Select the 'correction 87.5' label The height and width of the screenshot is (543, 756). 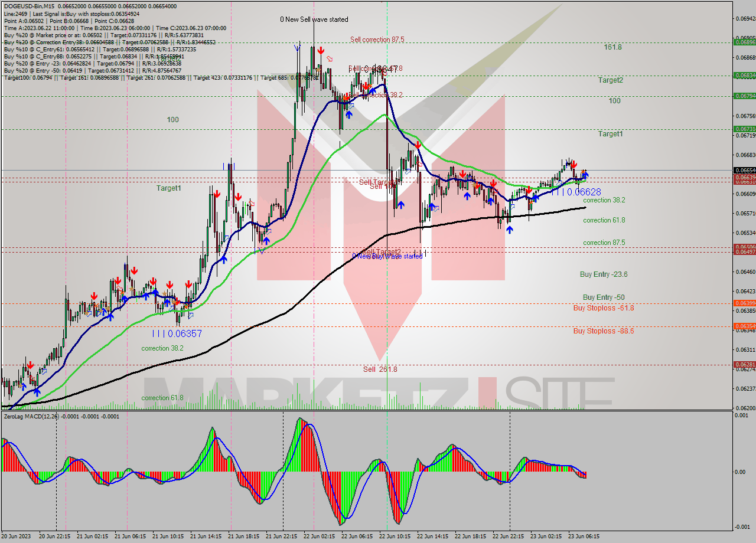604,243
